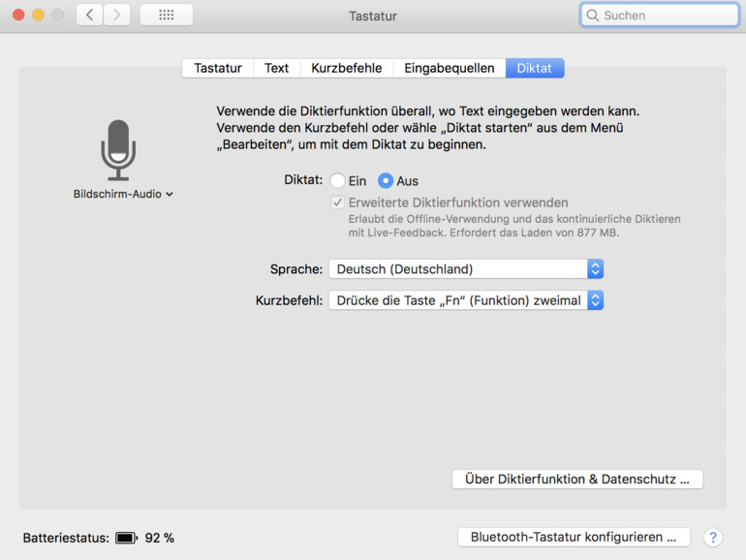Click the search magnifier icon
The image size is (746, 560).
click(x=592, y=16)
